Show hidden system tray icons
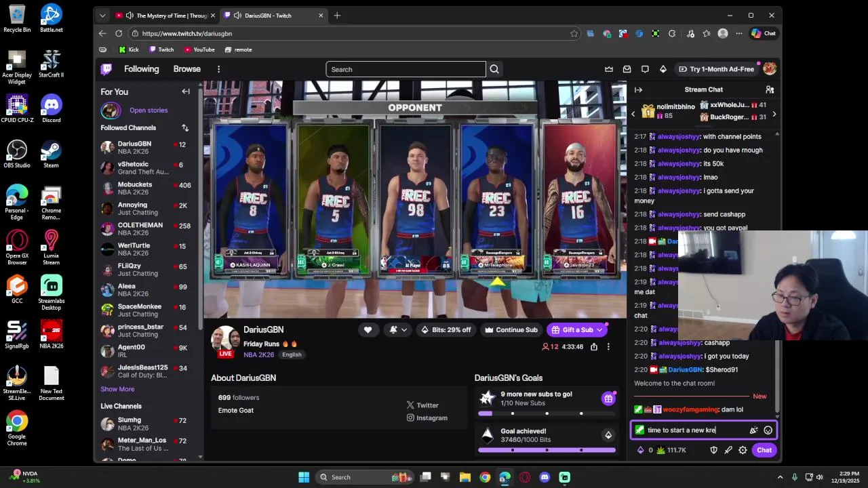868x488 pixels. (x=780, y=477)
